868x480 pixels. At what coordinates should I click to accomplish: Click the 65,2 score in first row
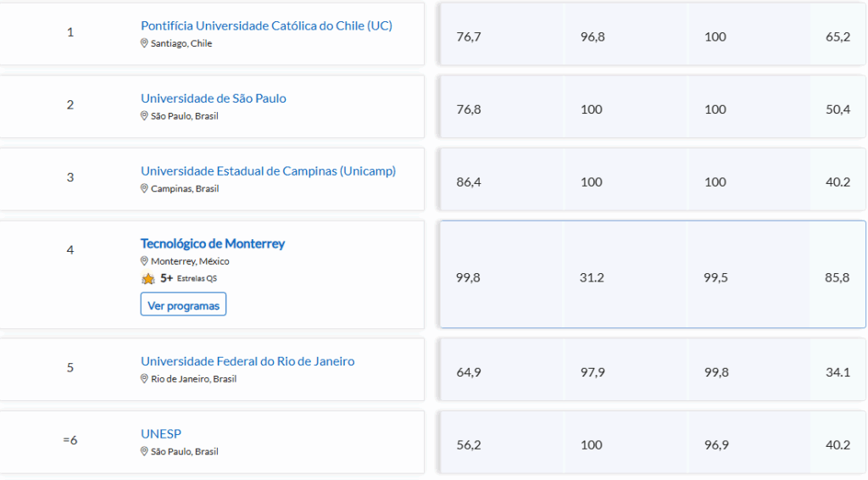837,36
